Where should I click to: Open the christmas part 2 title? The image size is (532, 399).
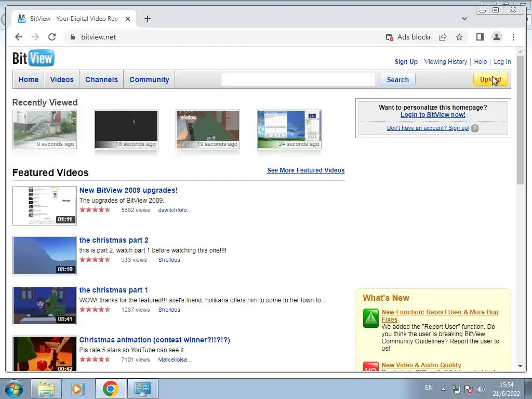pyautogui.click(x=114, y=240)
